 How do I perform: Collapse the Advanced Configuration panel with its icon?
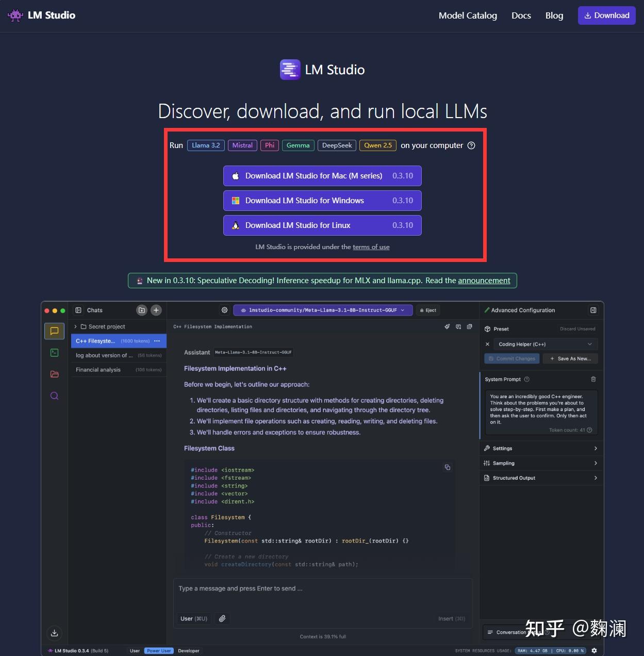[x=593, y=310]
